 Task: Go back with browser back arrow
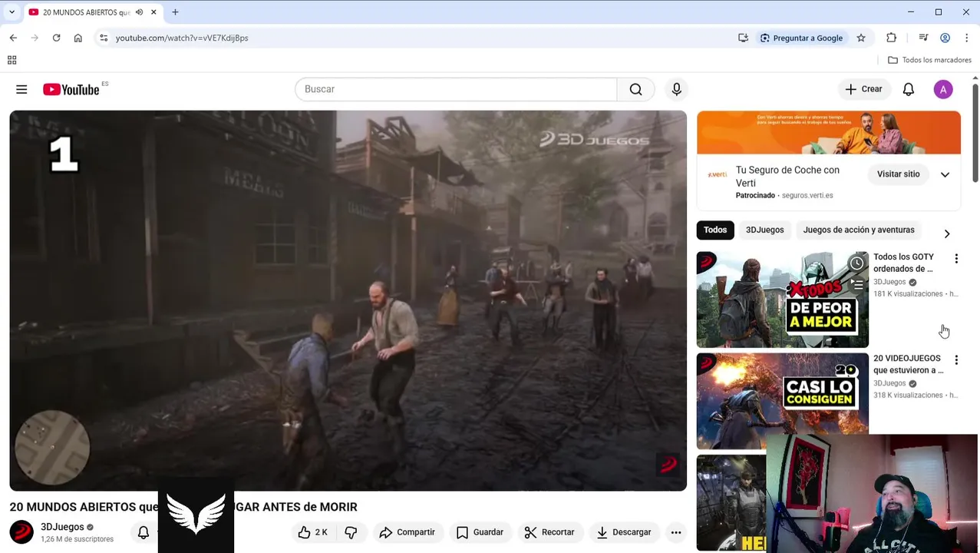(13, 38)
